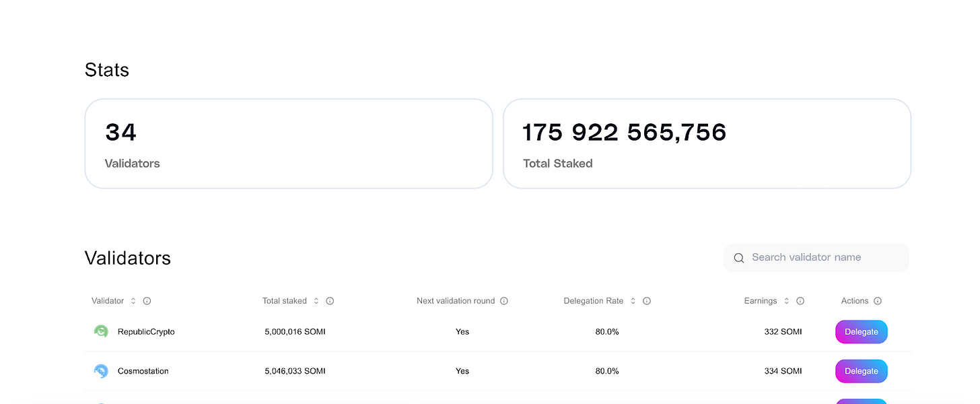Click the Validators section heading
The width and height of the screenshot is (980, 404).
[x=128, y=258]
